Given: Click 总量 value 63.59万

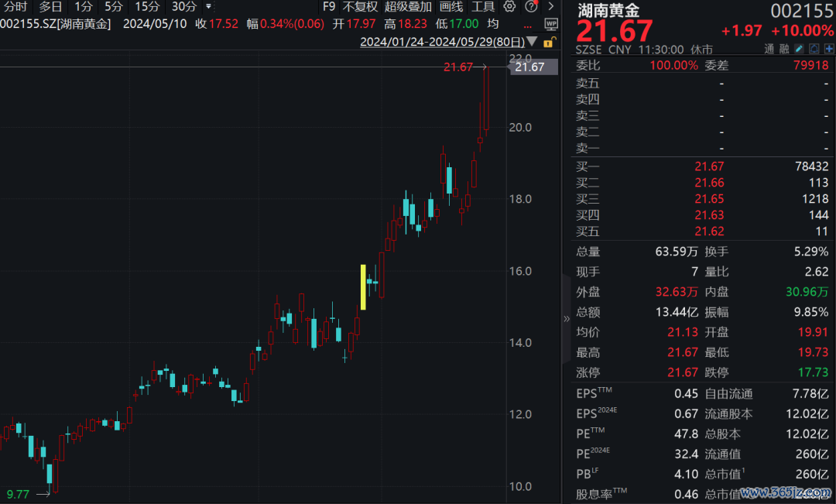Looking at the screenshot, I should coord(677,252).
